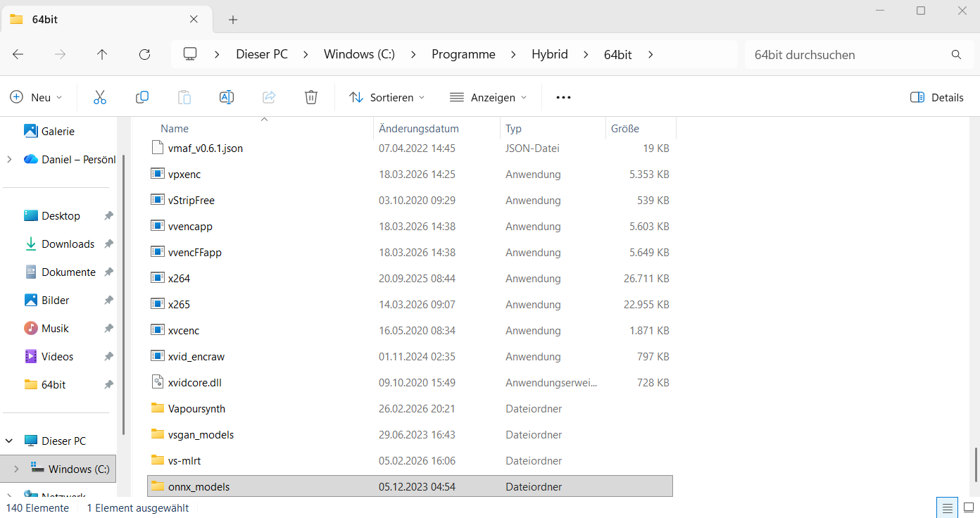Select the xvidcore.dll file icon
This screenshot has height=518, width=980.
pyautogui.click(x=158, y=382)
